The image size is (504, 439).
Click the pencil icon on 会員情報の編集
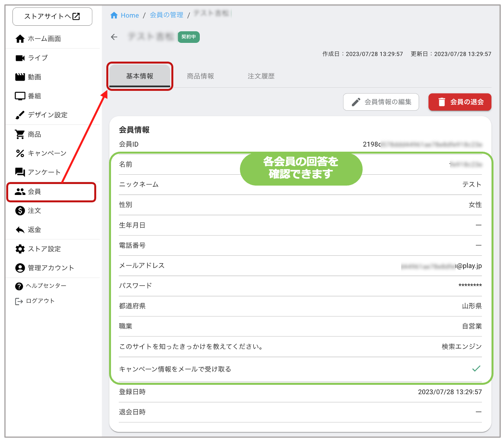(x=356, y=102)
